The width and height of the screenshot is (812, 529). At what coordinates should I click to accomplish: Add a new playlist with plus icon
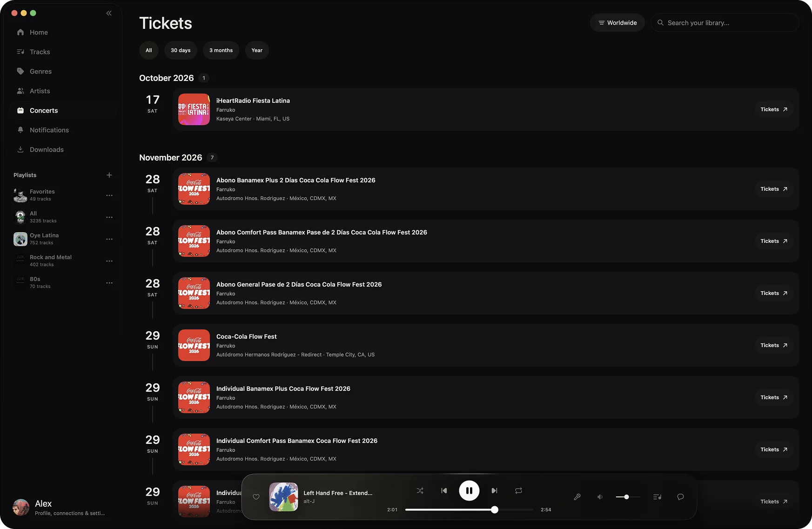coord(109,175)
